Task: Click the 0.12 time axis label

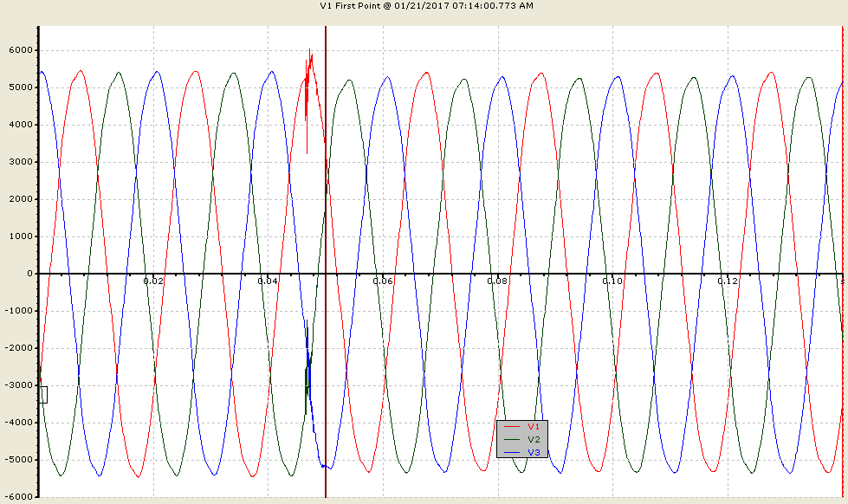Action: point(728,281)
